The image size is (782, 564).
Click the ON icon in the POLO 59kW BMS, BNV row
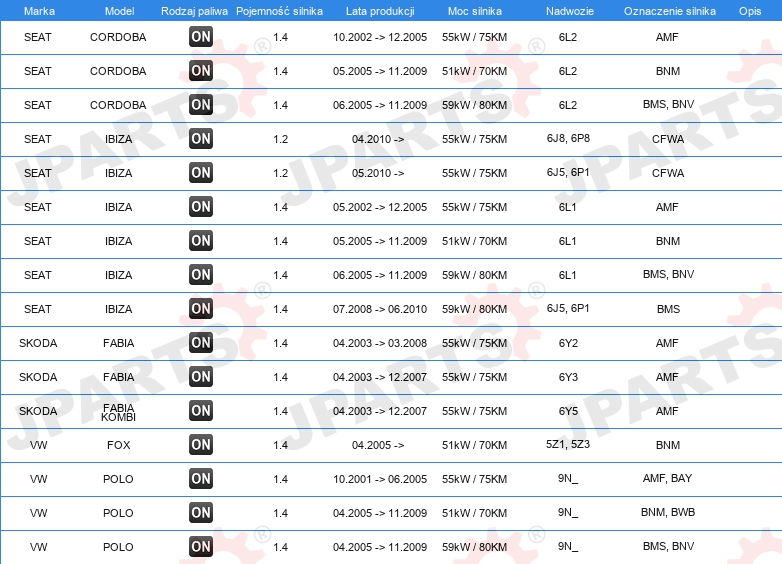click(201, 546)
